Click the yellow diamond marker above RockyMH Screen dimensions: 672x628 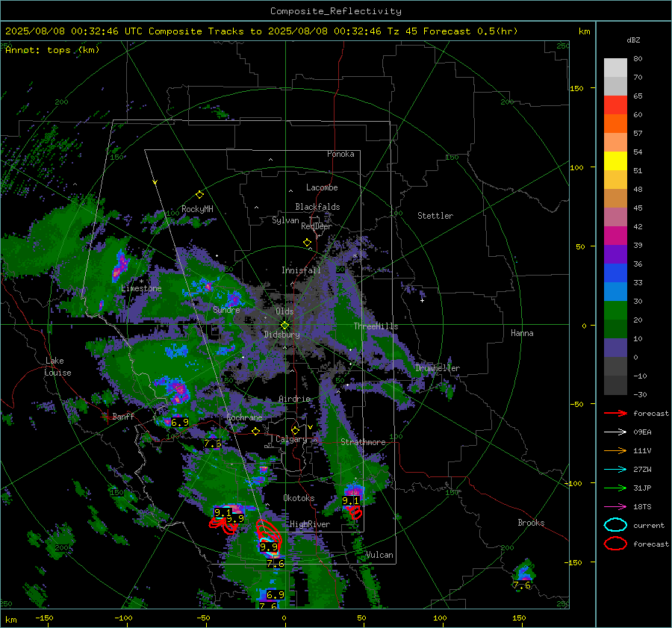tap(199, 195)
